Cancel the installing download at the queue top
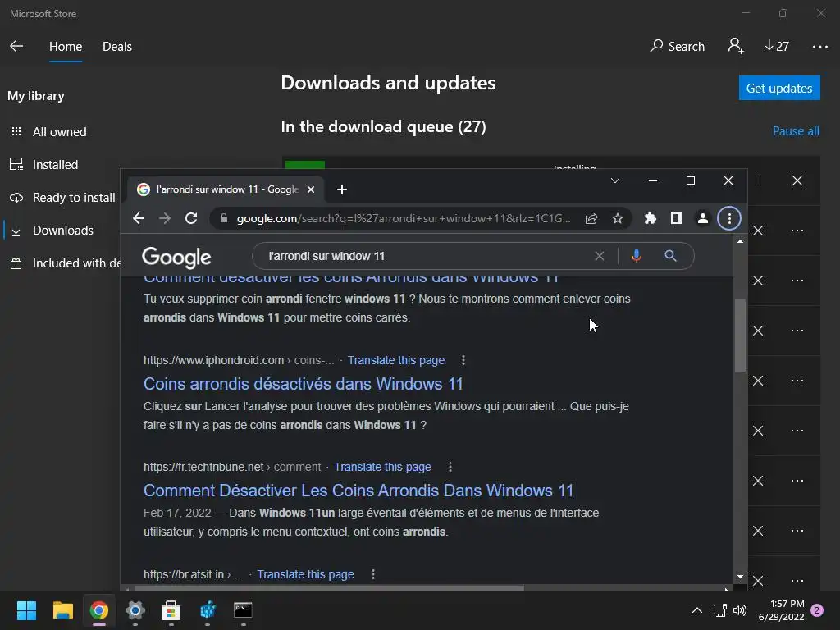The width and height of the screenshot is (840, 630). pyautogui.click(x=797, y=180)
